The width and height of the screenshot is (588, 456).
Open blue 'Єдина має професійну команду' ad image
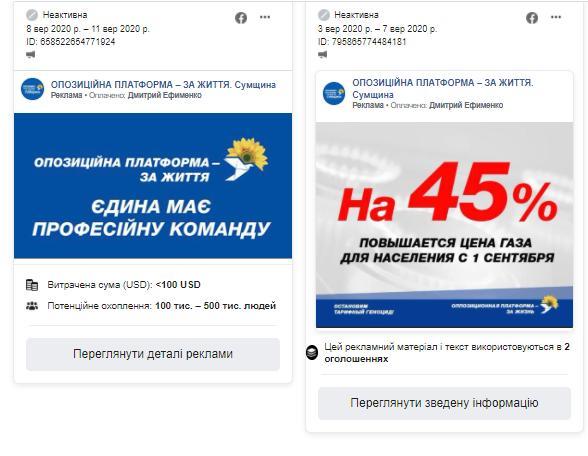tap(153, 186)
